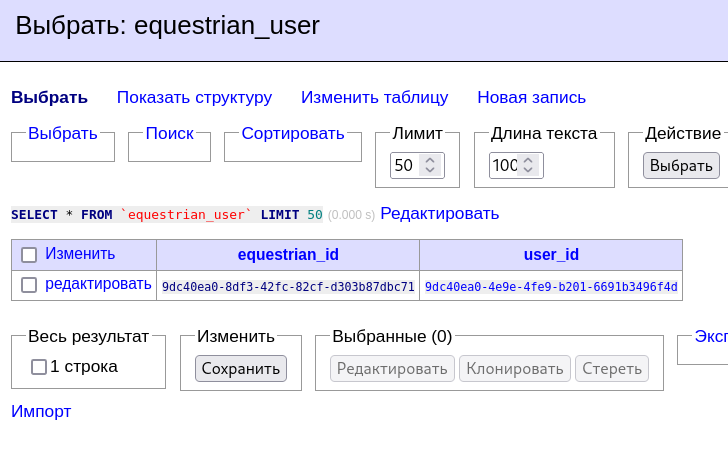Image resolution: width=728 pixels, height=464 pixels.
Task: Open Показать структуру tab
Action: pos(194,98)
